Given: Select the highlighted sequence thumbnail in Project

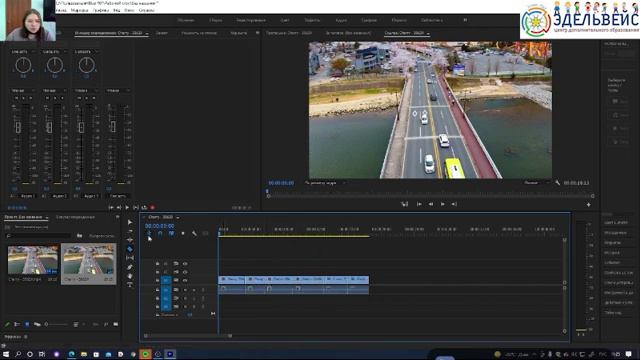Looking at the screenshot, I should pos(89,260).
